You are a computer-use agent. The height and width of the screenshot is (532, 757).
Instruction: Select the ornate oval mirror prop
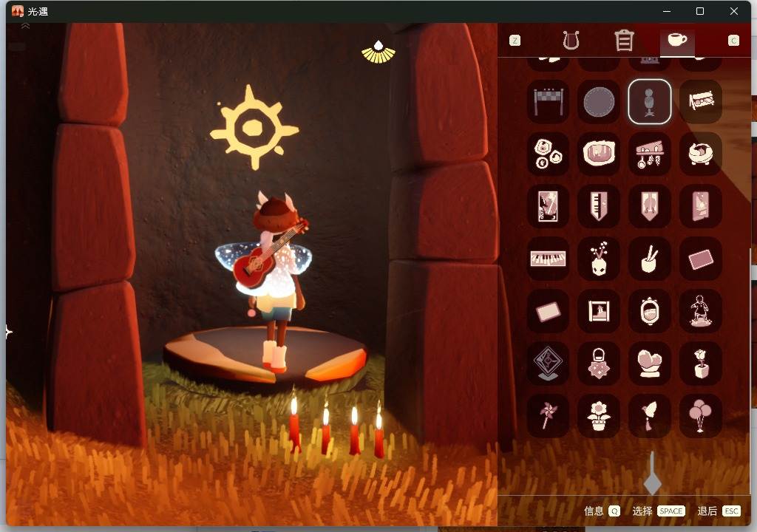pyautogui.click(x=649, y=311)
